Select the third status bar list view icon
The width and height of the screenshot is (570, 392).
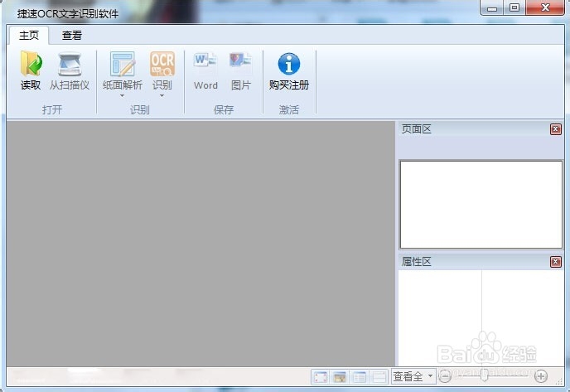pyautogui.click(x=360, y=377)
